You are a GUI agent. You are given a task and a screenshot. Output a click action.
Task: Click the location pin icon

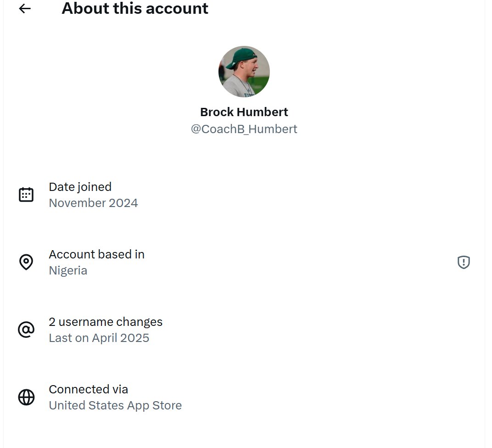coord(26,262)
